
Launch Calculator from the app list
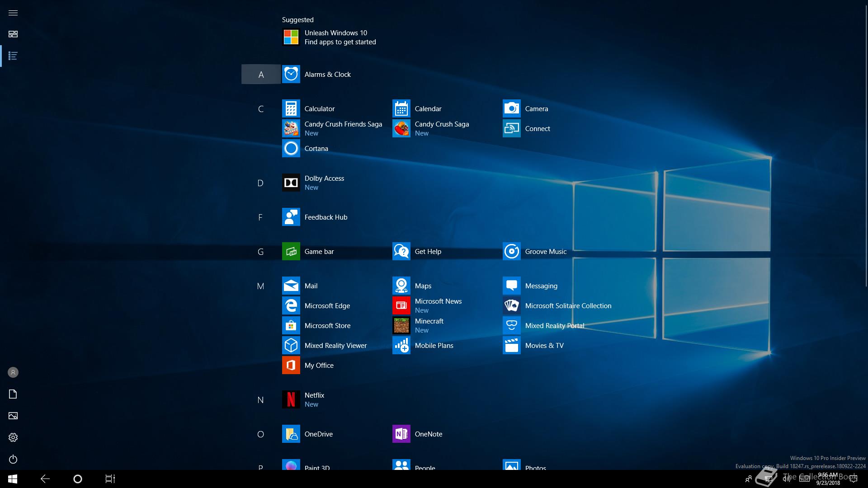click(x=291, y=108)
